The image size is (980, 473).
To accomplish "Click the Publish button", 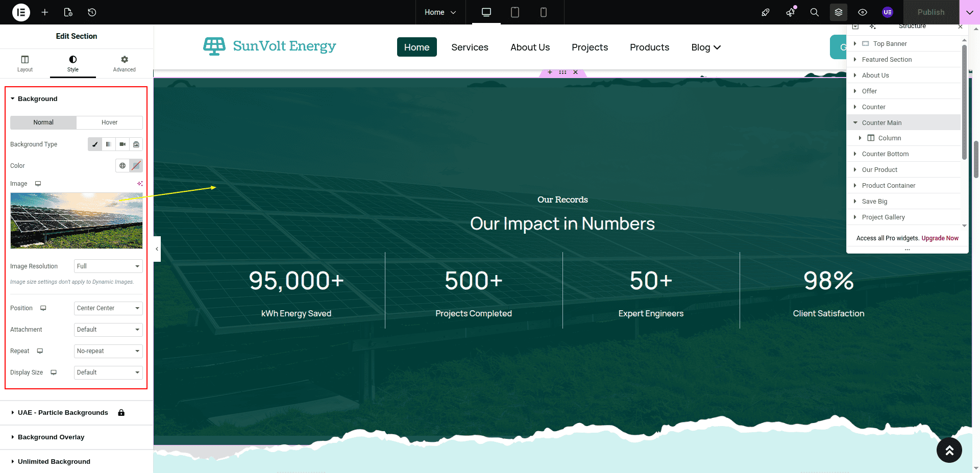I will coord(930,12).
